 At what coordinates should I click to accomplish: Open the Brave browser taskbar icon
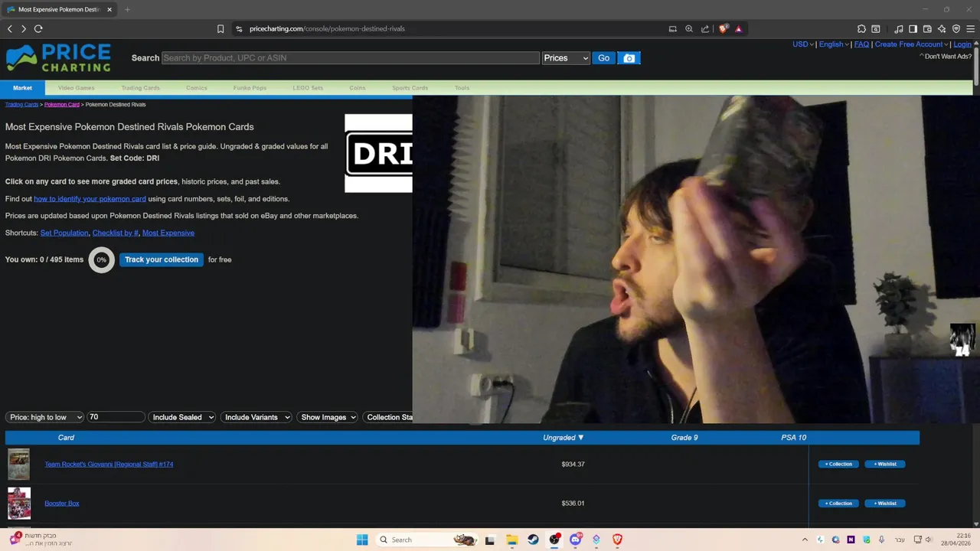617,540
